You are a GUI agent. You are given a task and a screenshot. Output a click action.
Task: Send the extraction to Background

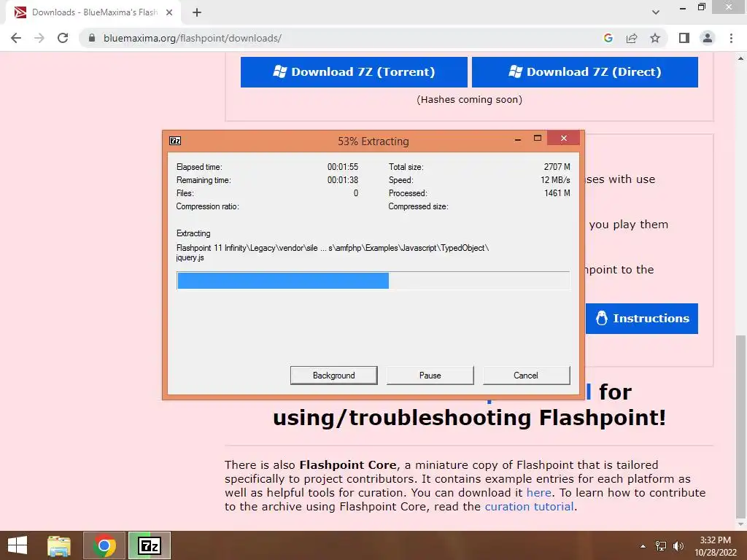[x=333, y=376]
